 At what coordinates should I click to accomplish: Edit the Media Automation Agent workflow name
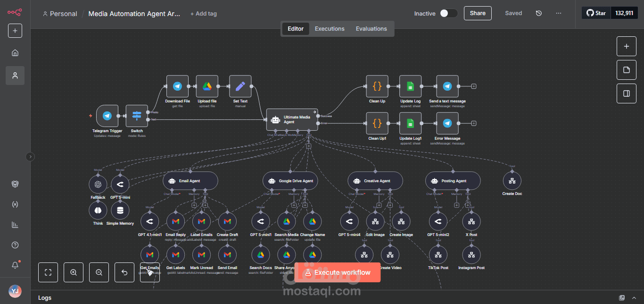point(134,14)
